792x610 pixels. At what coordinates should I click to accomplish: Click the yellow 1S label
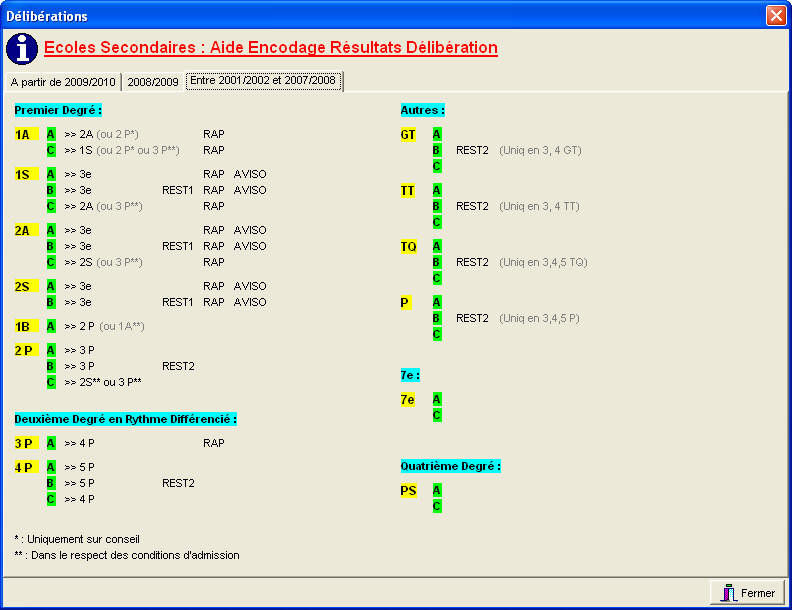click(26, 175)
